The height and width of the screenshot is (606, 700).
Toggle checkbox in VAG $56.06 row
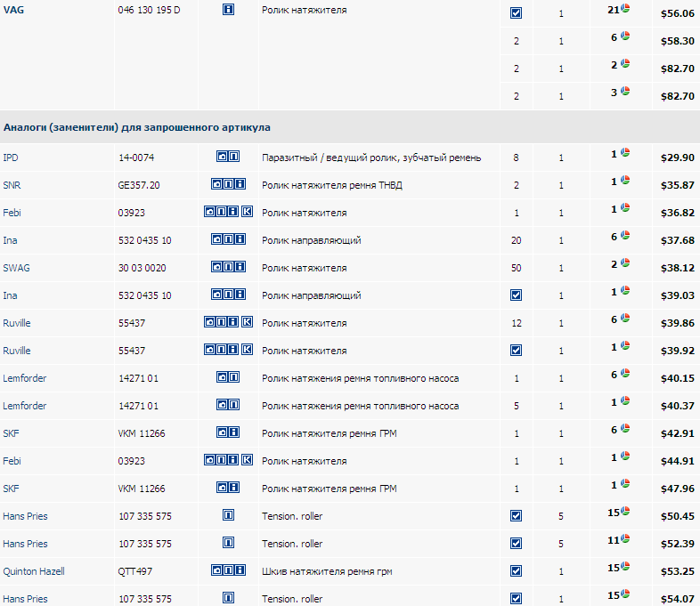[516, 13]
